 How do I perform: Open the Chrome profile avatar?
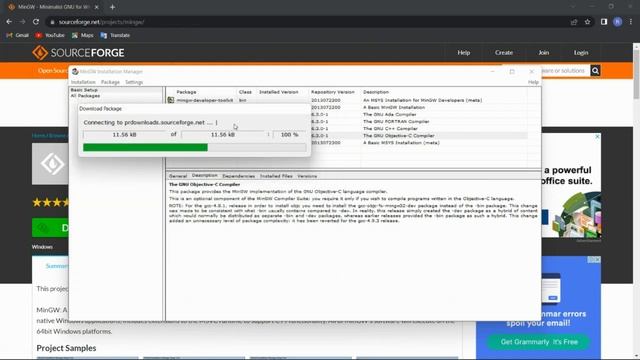click(x=618, y=22)
